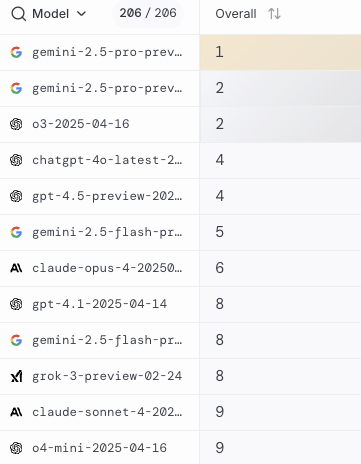Open the grok-3-preview-02-24 model link
The width and height of the screenshot is (361, 464).
(x=107, y=376)
